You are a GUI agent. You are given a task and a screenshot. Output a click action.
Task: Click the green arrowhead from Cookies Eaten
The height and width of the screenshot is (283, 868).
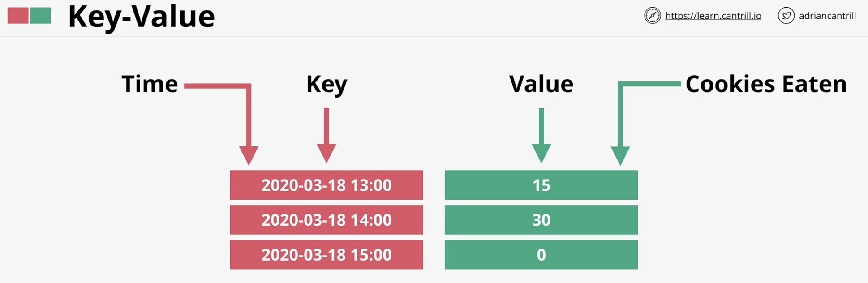(620, 155)
